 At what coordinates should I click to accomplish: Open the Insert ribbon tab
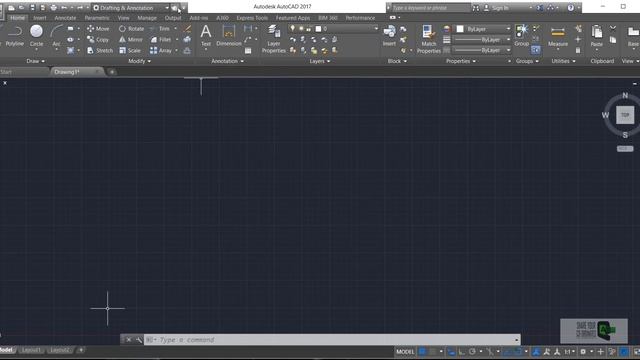click(40, 18)
